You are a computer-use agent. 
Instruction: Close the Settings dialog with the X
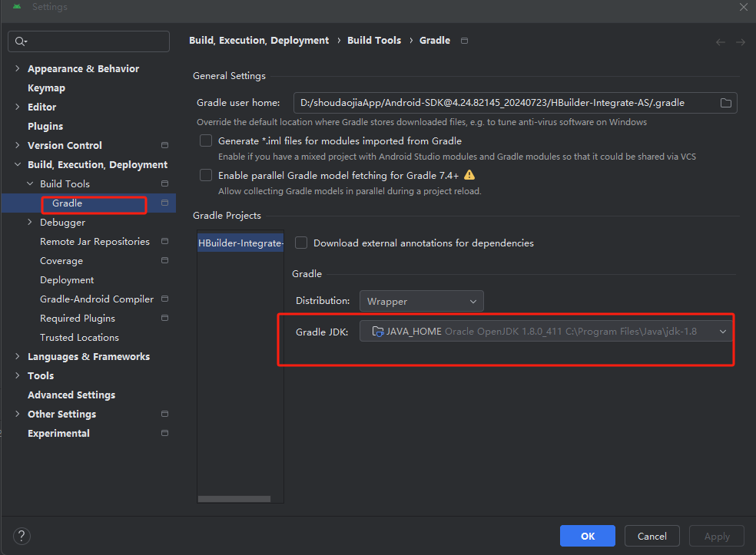point(744,7)
